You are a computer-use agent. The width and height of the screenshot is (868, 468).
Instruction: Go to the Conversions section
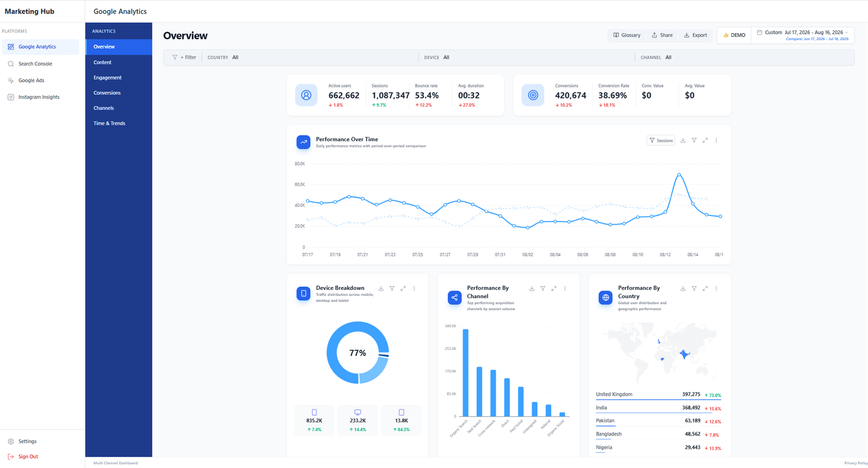tap(118, 93)
